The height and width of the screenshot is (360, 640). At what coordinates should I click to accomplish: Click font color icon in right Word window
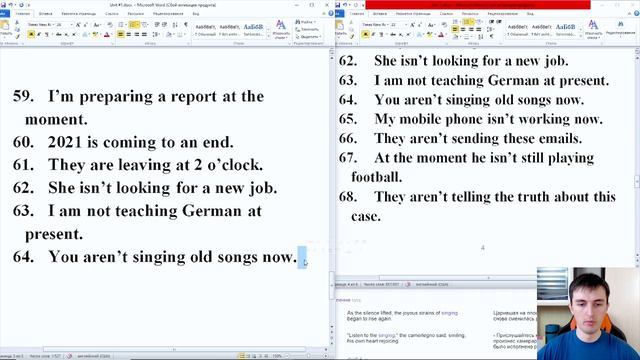pyautogui.click(x=440, y=35)
